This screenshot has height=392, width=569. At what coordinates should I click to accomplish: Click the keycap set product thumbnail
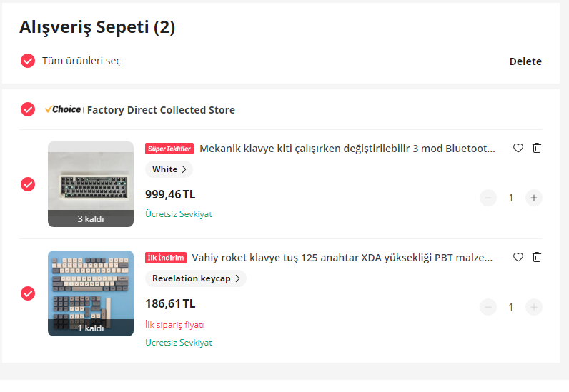click(91, 293)
